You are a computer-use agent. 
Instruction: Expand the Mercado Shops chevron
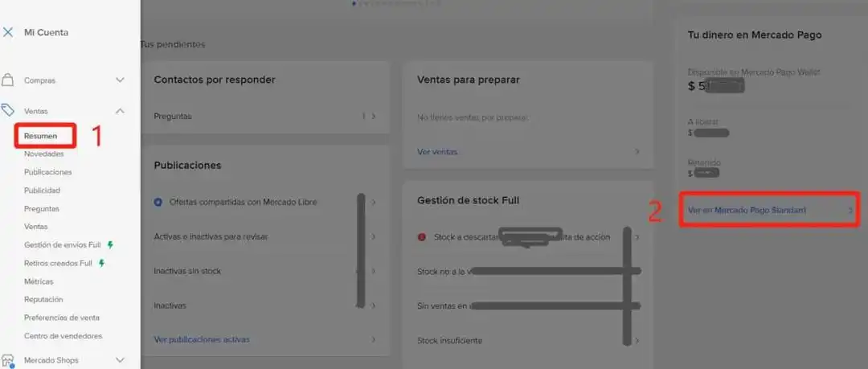[120, 360]
